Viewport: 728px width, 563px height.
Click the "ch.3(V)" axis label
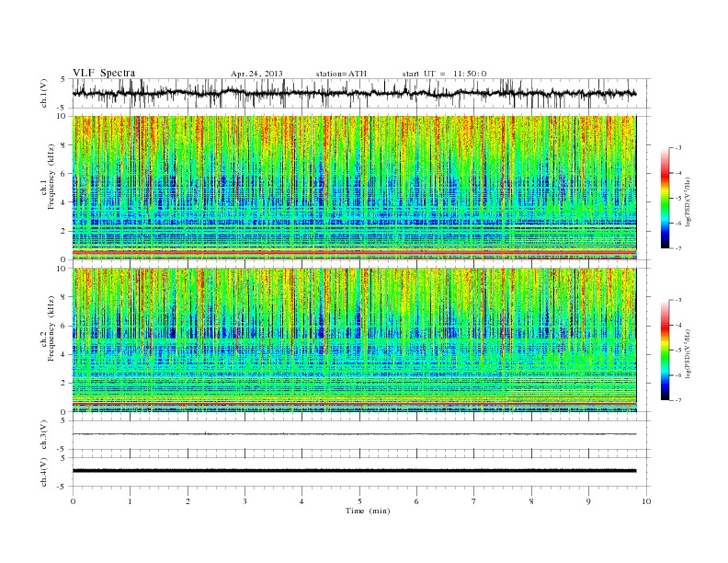(44, 435)
